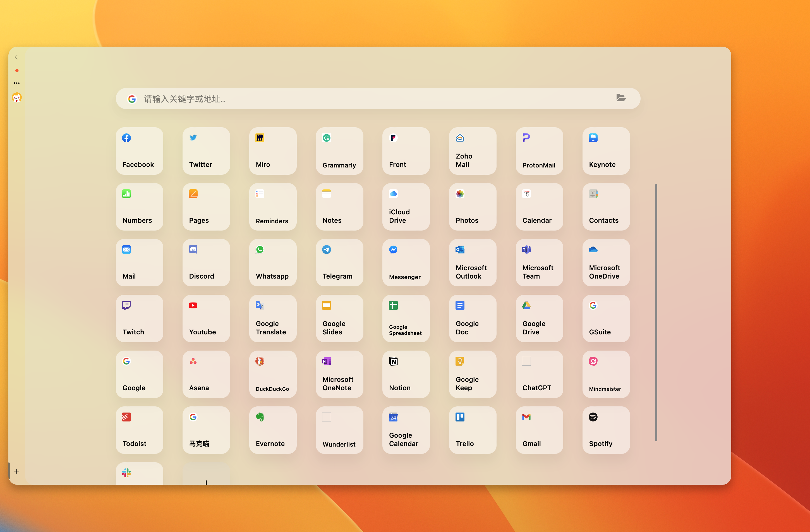Open the ChatGPT shortcut tile

click(x=539, y=374)
